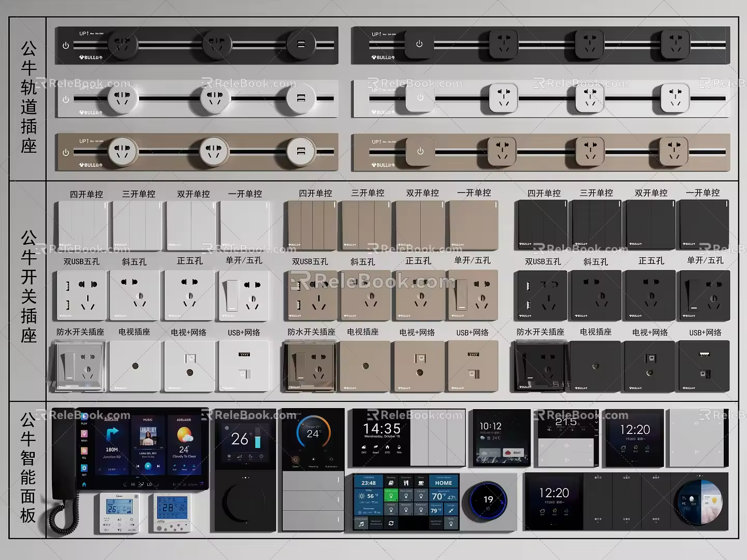
Task: Click BULL logo on black square-socket track
Action: point(383,58)
